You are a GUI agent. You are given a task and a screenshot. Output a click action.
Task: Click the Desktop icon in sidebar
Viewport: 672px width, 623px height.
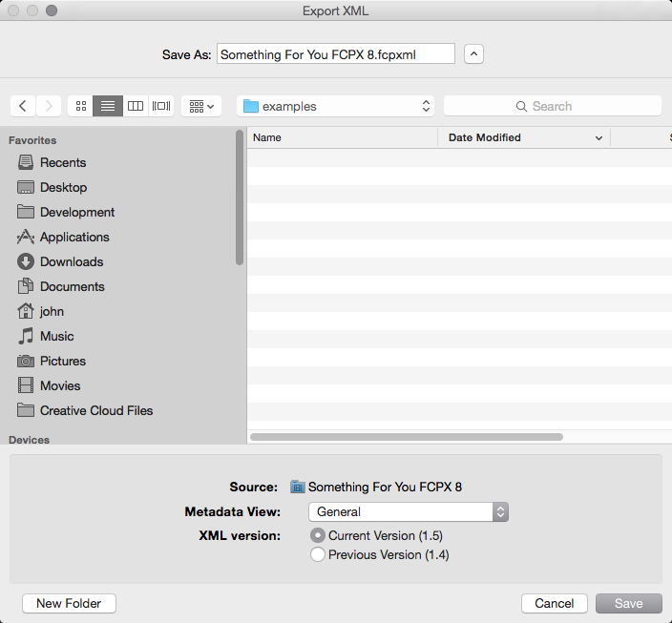pyautogui.click(x=25, y=187)
